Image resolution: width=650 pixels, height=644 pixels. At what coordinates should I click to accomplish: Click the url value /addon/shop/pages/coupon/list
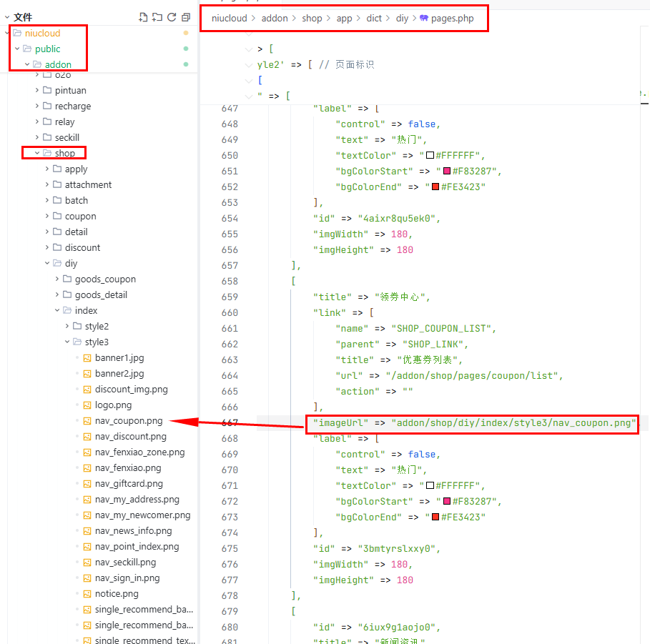click(x=471, y=376)
